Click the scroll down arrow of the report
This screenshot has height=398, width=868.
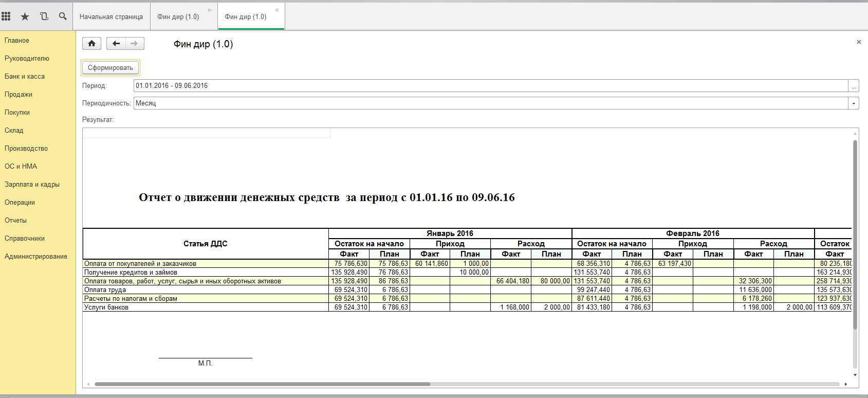(855, 375)
